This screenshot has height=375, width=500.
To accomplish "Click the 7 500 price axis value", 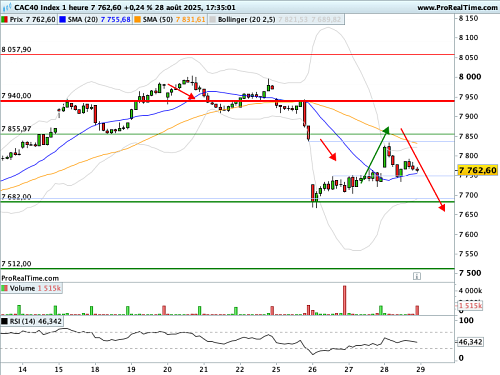I will click(470, 273).
